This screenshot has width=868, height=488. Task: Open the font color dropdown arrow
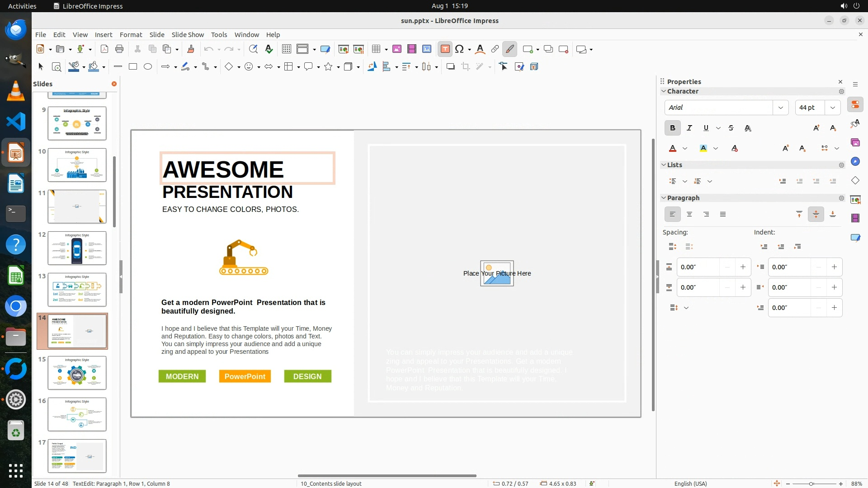[x=685, y=149]
